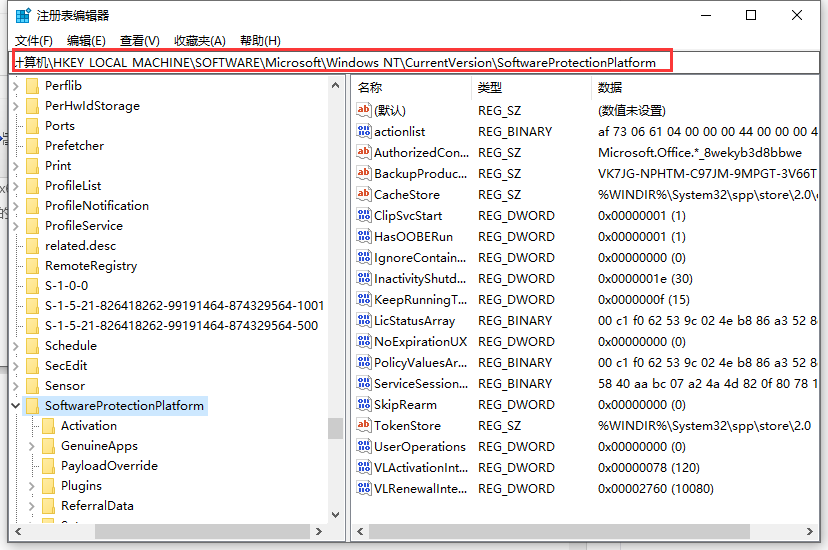Open the 收藏夹(A) menu
This screenshot has width=828, height=550.
pos(200,40)
